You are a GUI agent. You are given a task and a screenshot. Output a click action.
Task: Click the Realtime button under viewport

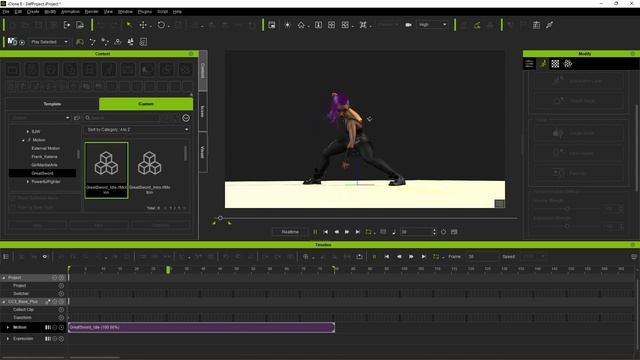coord(290,232)
